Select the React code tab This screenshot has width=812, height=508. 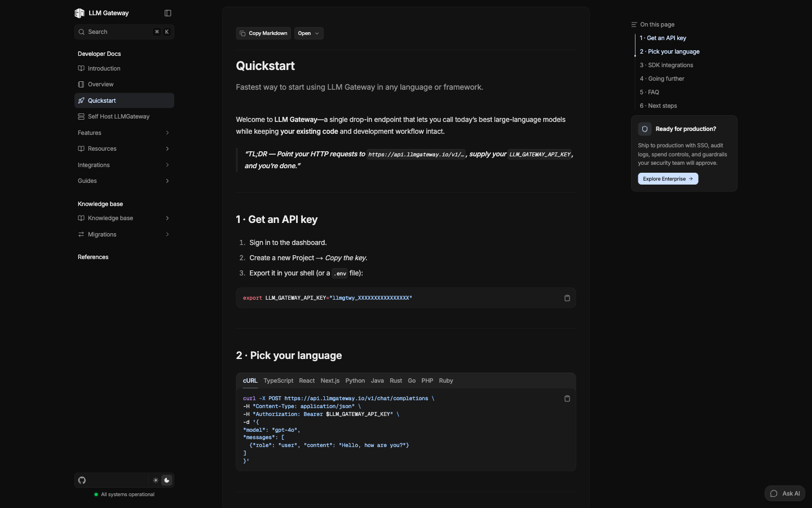pyautogui.click(x=307, y=381)
